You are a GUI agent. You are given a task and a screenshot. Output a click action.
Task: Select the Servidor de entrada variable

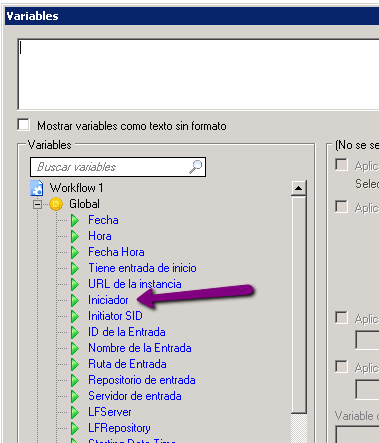point(135,396)
